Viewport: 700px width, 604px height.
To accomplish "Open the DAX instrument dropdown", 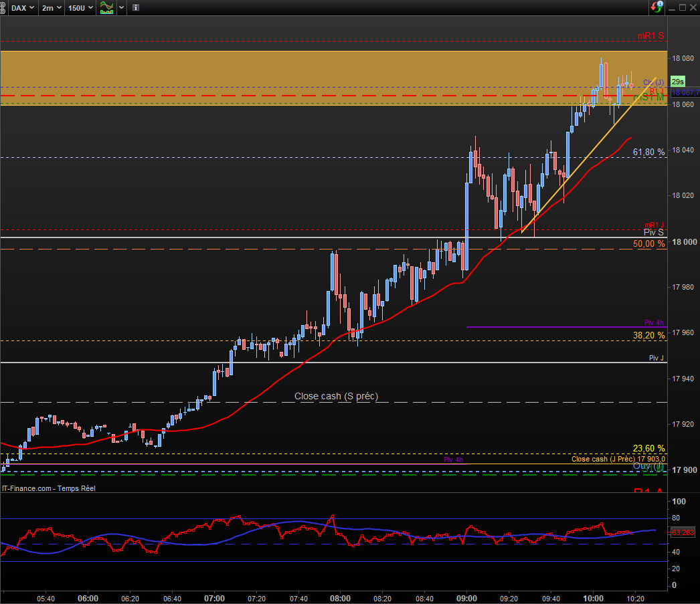I will pyautogui.click(x=23, y=8).
